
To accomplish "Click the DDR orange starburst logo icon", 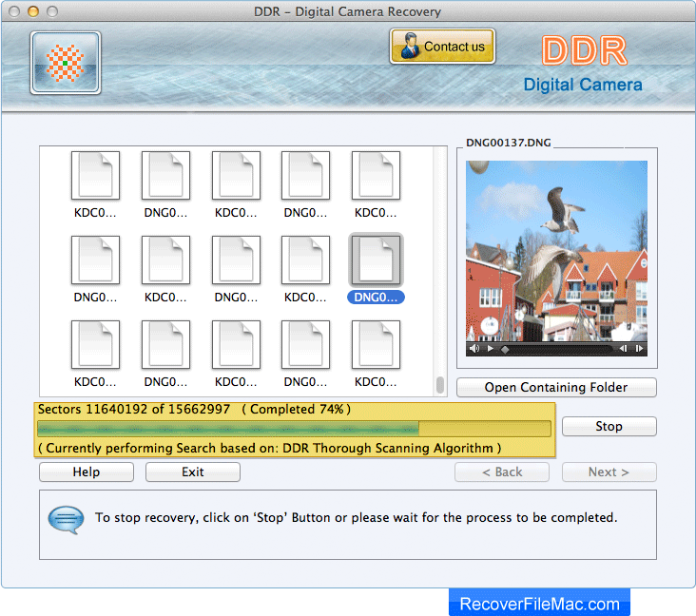I will tap(66, 63).
